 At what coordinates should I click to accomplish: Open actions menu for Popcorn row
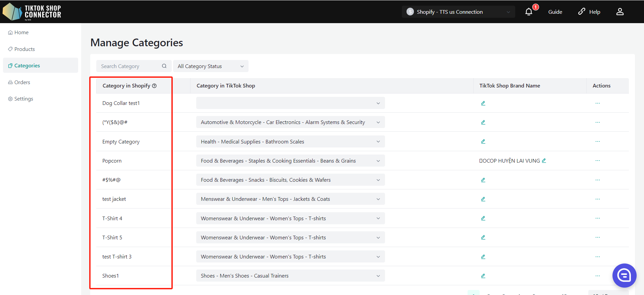coord(597,161)
